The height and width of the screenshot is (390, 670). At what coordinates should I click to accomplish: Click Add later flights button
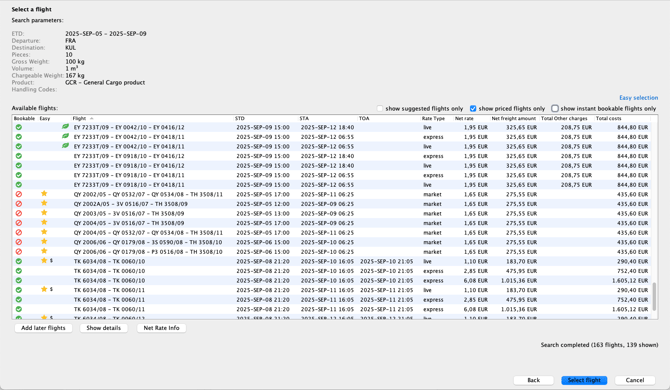tap(43, 328)
